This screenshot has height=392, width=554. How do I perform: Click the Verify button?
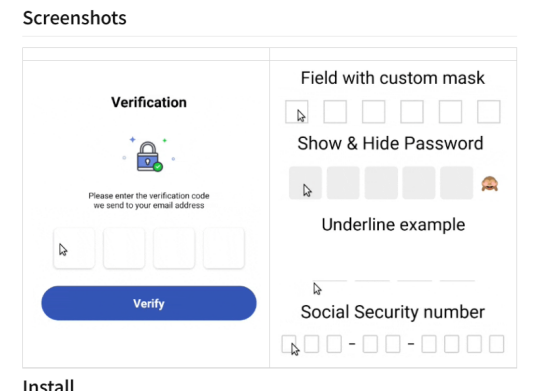(x=149, y=303)
